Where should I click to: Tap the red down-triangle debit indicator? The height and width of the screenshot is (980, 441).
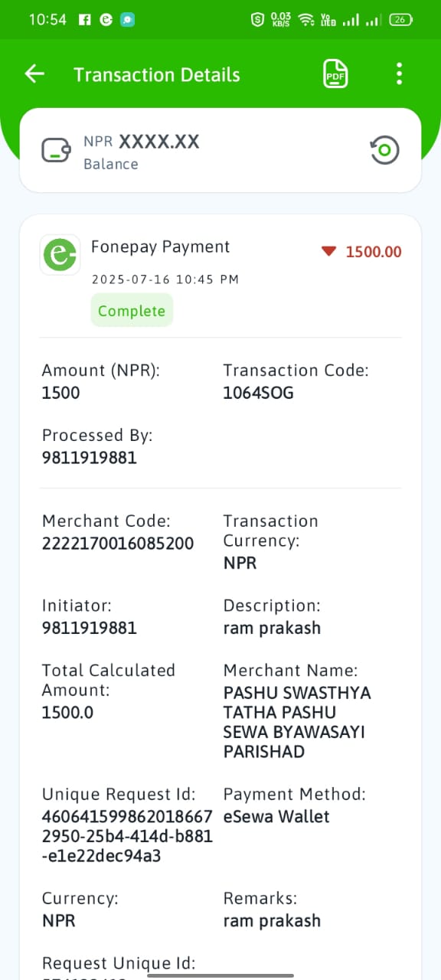click(328, 251)
